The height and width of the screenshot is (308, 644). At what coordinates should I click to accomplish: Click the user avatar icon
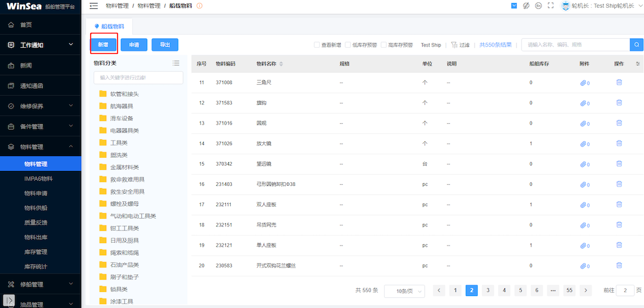[566, 6]
